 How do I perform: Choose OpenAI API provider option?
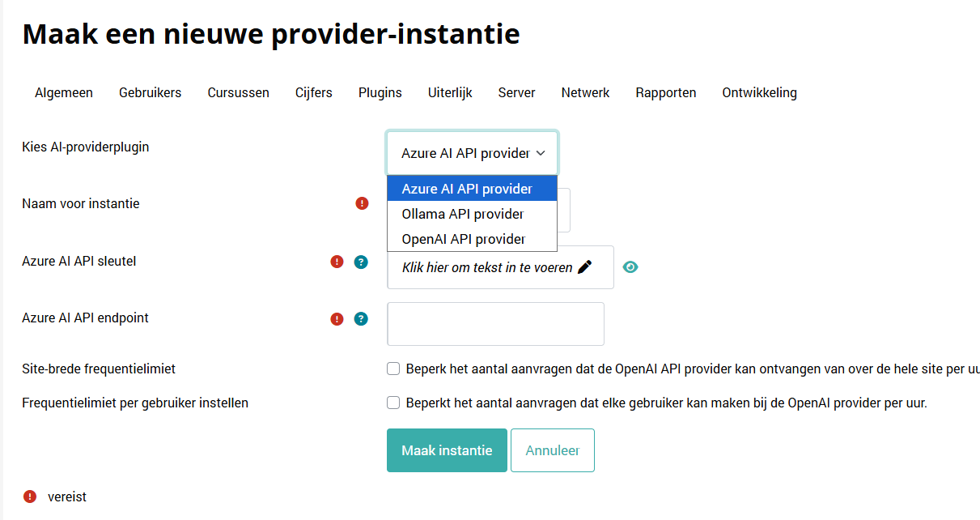coord(464,239)
